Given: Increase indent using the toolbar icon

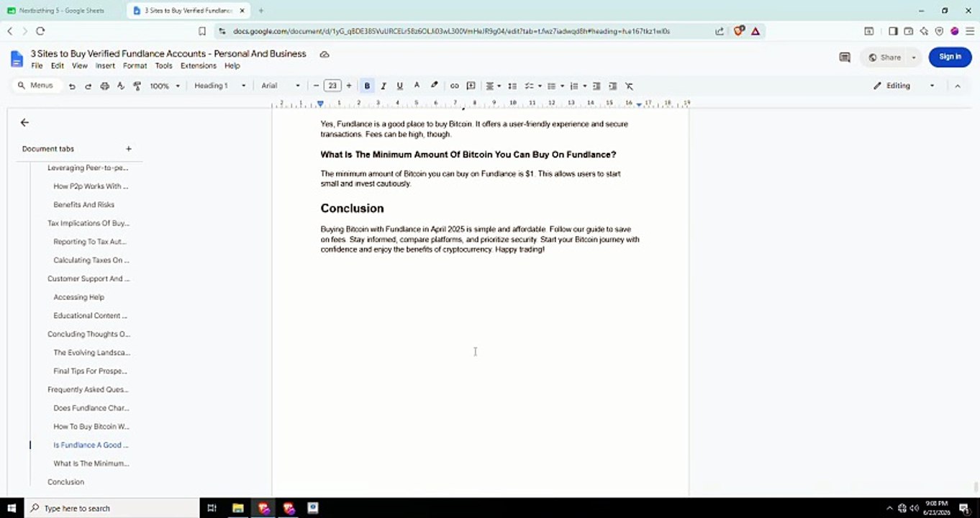Looking at the screenshot, I should (x=612, y=86).
